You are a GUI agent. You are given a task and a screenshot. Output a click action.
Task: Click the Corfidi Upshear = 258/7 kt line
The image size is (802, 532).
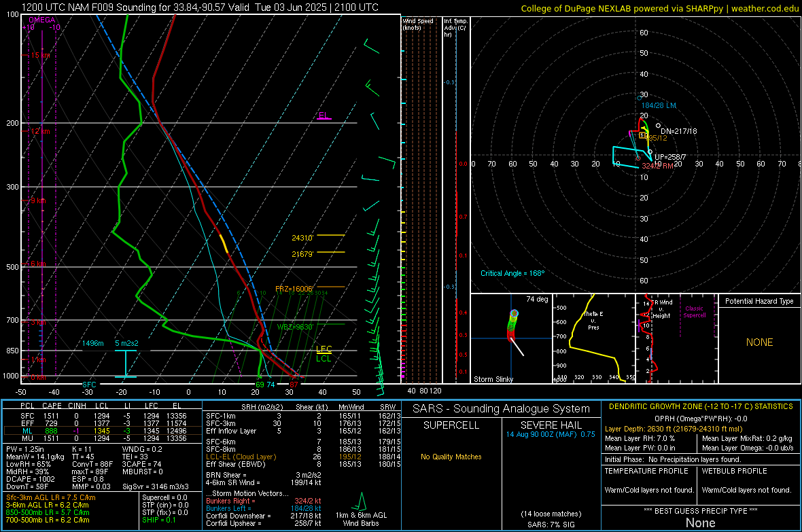[264, 523]
